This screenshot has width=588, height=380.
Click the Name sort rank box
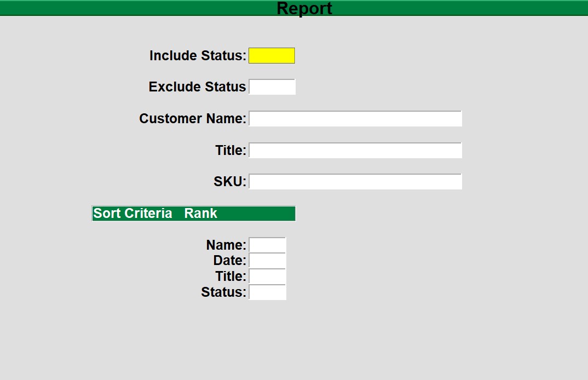(x=267, y=245)
